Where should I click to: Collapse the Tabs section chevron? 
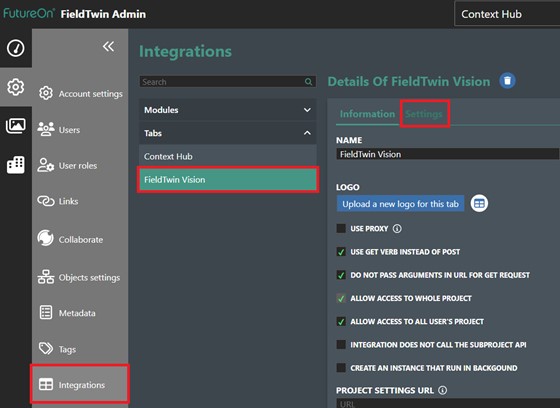pos(307,133)
